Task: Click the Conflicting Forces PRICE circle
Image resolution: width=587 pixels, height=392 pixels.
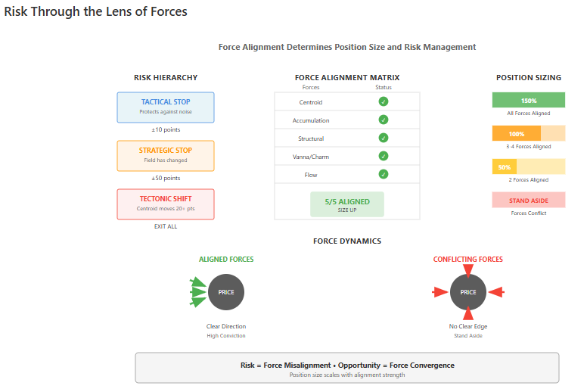Action: (468, 291)
